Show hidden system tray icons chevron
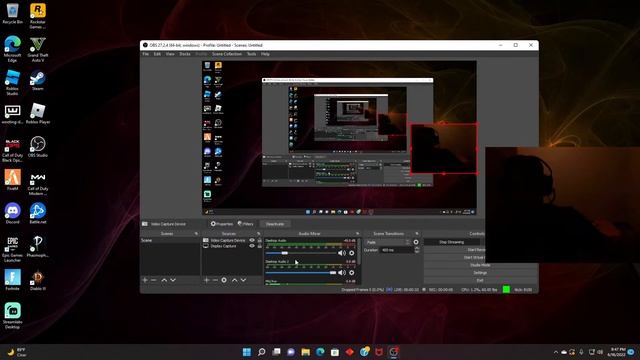The image size is (640, 360). coord(556,352)
